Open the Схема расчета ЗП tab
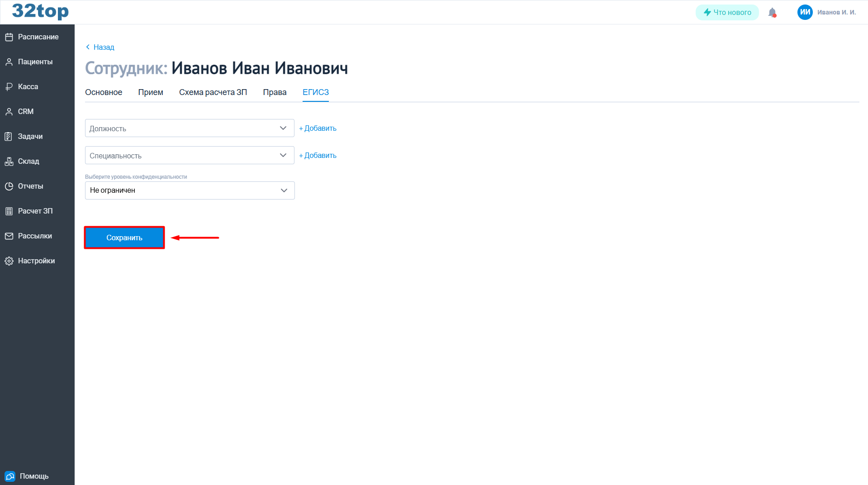 point(213,92)
